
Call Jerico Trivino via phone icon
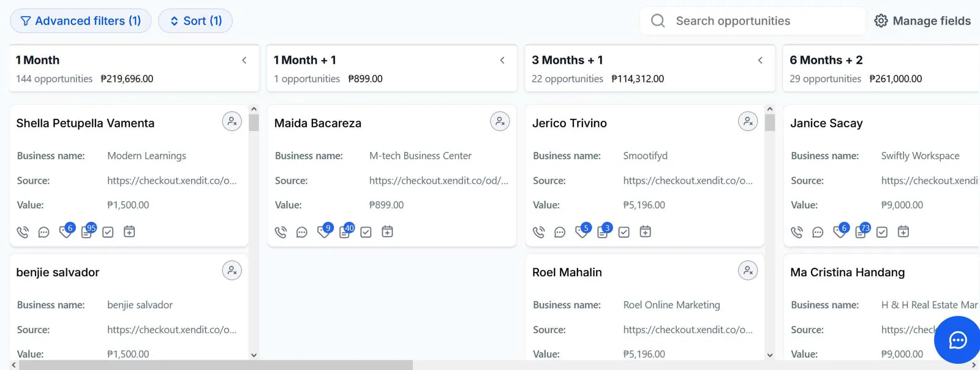click(538, 232)
